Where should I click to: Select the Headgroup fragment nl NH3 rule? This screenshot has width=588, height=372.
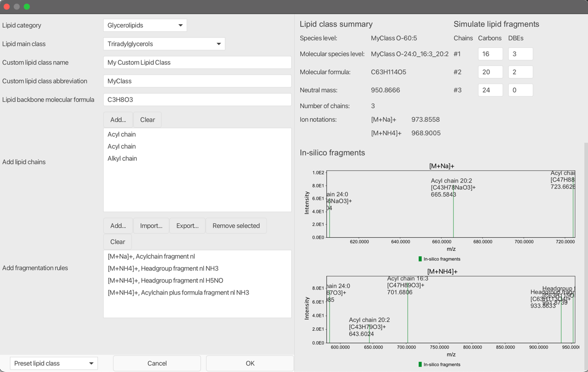[x=197, y=268]
